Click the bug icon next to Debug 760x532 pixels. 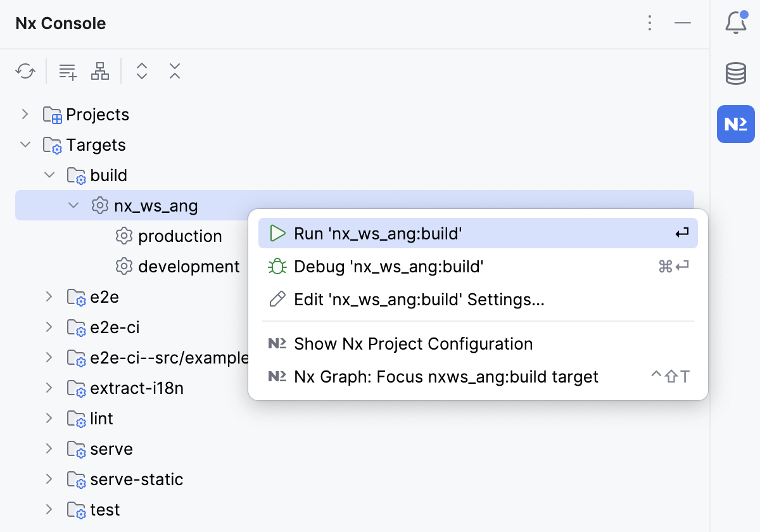[x=277, y=266]
